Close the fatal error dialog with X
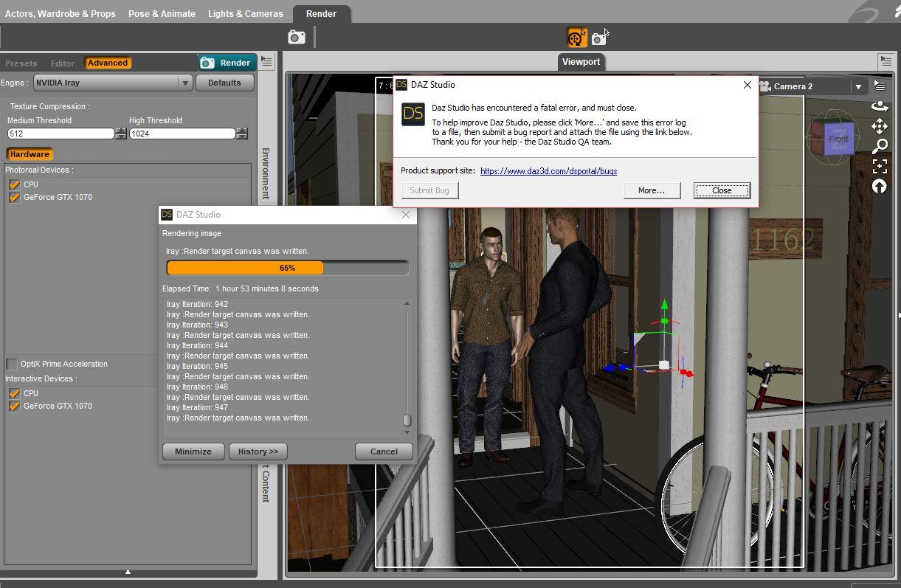Image resolution: width=901 pixels, height=588 pixels. (747, 85)
